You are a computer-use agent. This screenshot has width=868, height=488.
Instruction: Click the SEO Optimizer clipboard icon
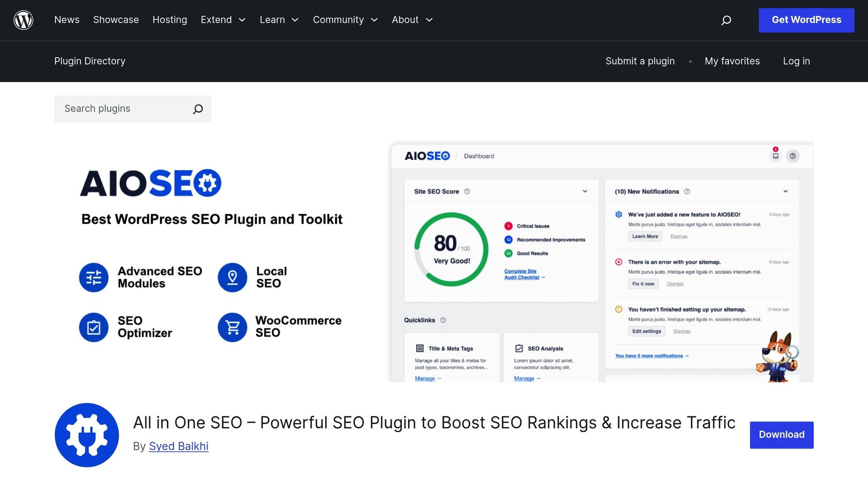pos(94,327)
